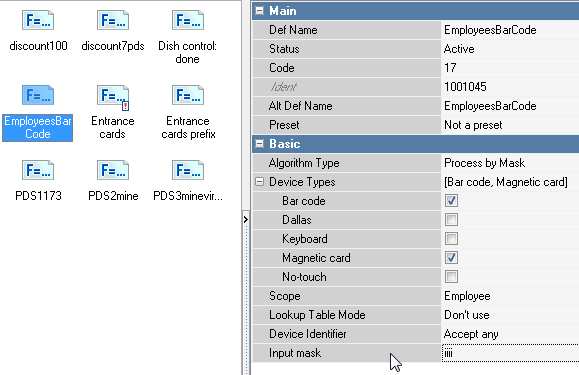Collapse the Main section

pyautogui.click(x=260, y=11)
